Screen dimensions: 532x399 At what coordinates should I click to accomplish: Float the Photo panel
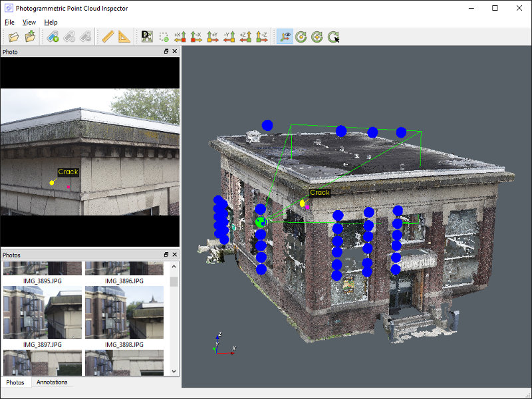coord(166,51)
